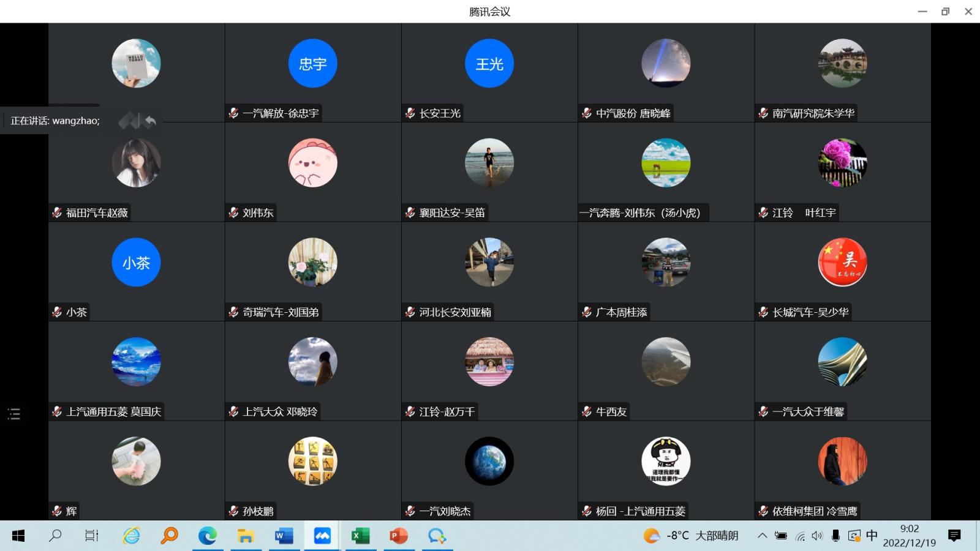The height and width of the screenshot is (551, 980).
Task: Open PowerPoint from the taskbar
Action: click(399, 536)
